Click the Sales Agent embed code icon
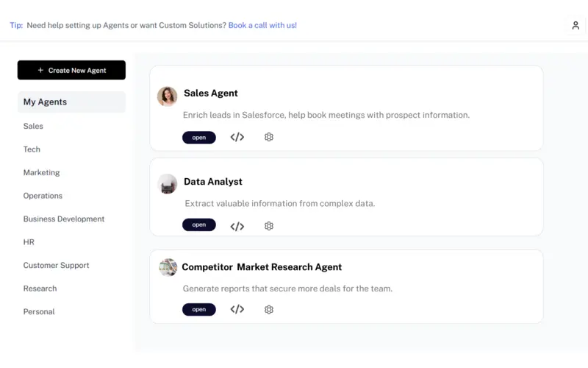 pos(237,137)
